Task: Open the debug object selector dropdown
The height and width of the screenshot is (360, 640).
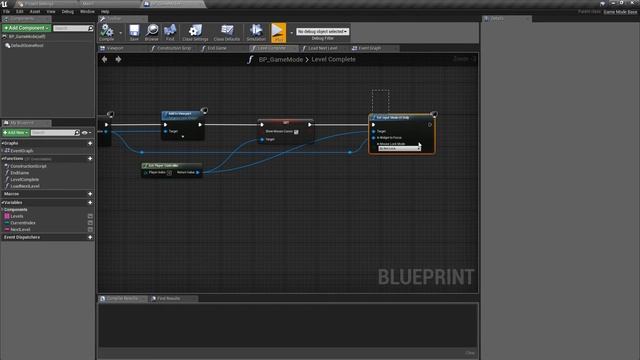Action: click(322, 31)
